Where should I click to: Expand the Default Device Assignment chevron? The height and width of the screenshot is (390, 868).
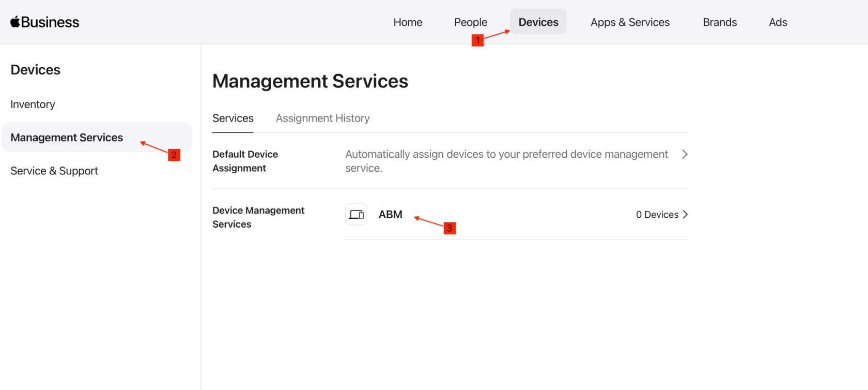(685, 154)
